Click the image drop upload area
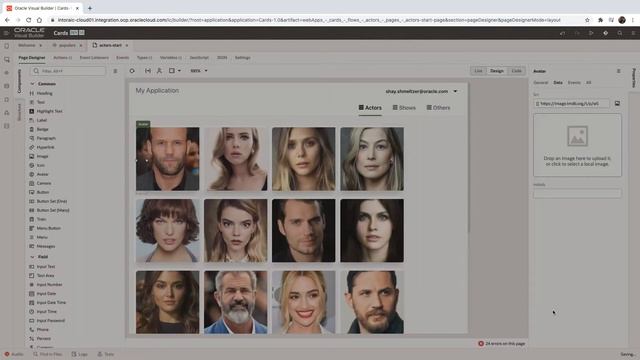Screen dimensions: 640x360 tap(577, 145)
